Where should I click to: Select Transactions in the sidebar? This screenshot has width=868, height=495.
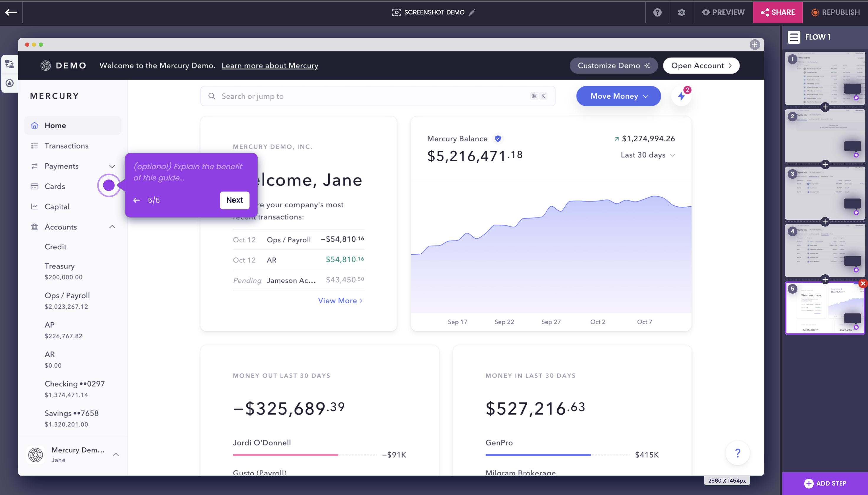click(66, 146)
